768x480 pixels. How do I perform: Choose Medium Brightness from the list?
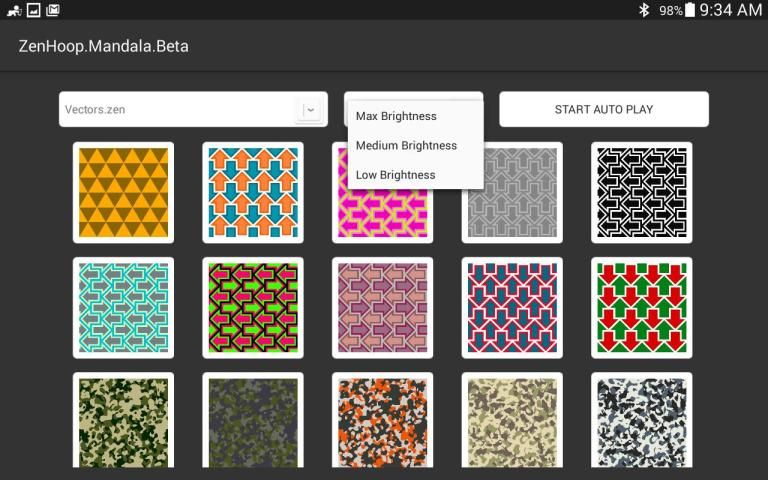click(406, 145)
